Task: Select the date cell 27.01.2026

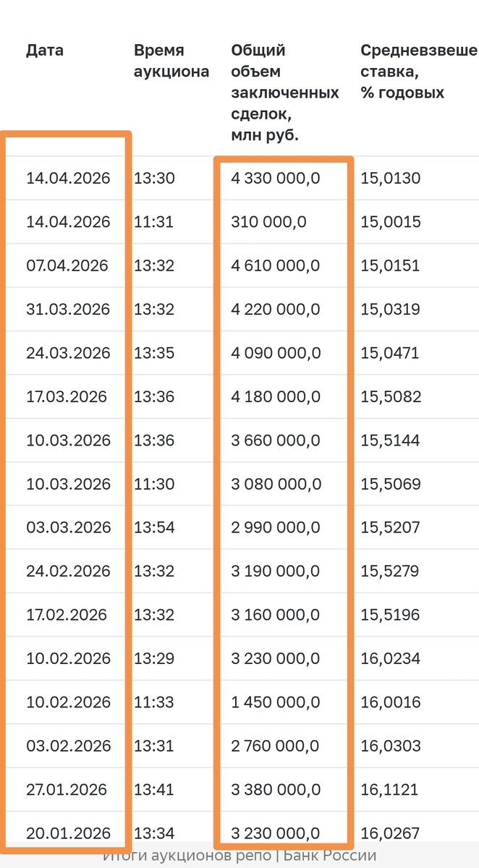Action: [67, 789]
